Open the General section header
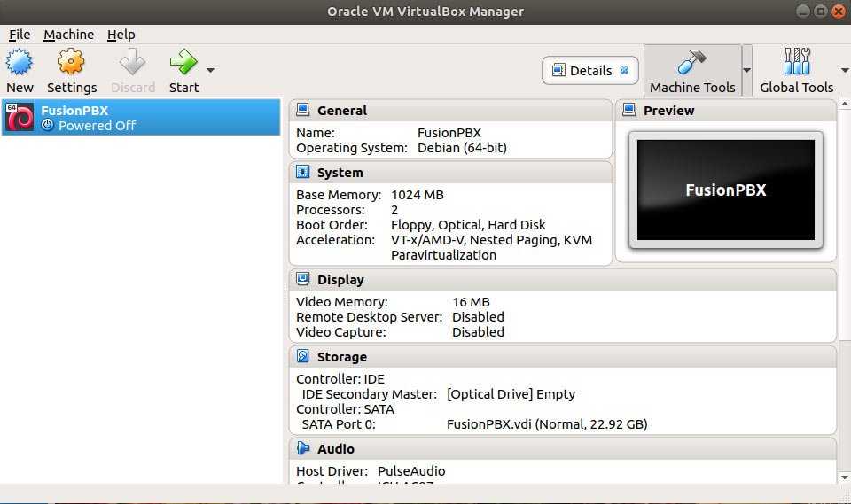 (x=450, y=110)
